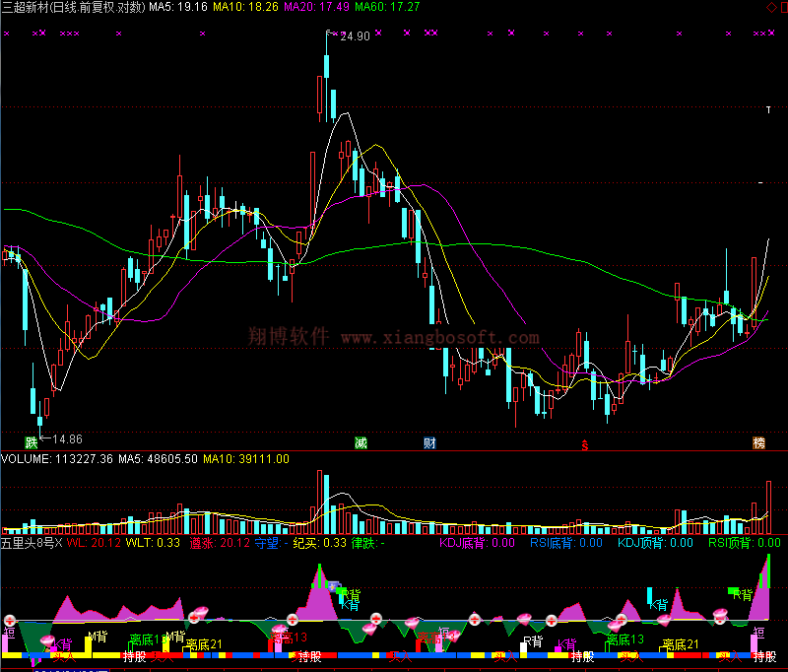Click the 24.90 high price marker
This screenshot has width=788, height=672.
pyautogui.click(x=355, y=36)
